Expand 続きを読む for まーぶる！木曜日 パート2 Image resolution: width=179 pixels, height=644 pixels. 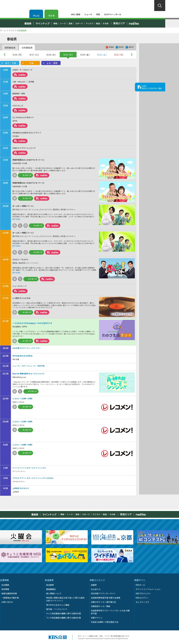(17, 246)
